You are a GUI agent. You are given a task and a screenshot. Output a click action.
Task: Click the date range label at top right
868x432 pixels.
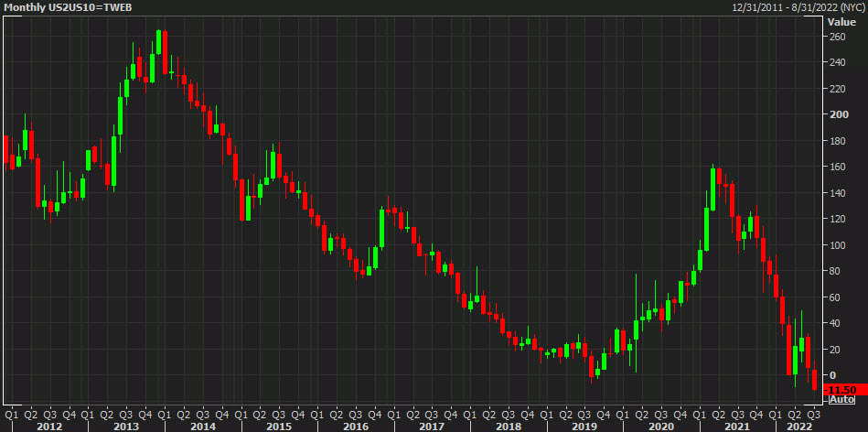pos(798,7)
